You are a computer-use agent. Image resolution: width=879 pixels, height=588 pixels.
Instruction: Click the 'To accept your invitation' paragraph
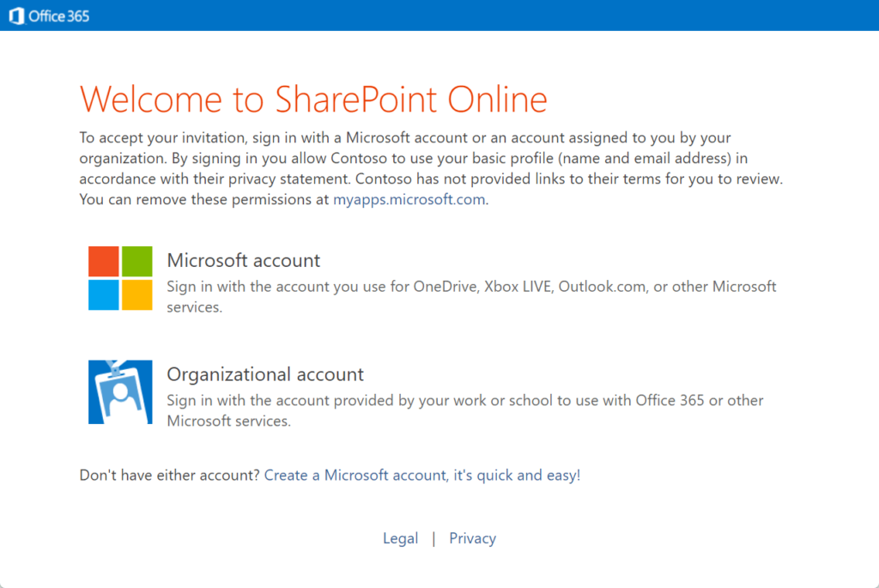(431, 168)
